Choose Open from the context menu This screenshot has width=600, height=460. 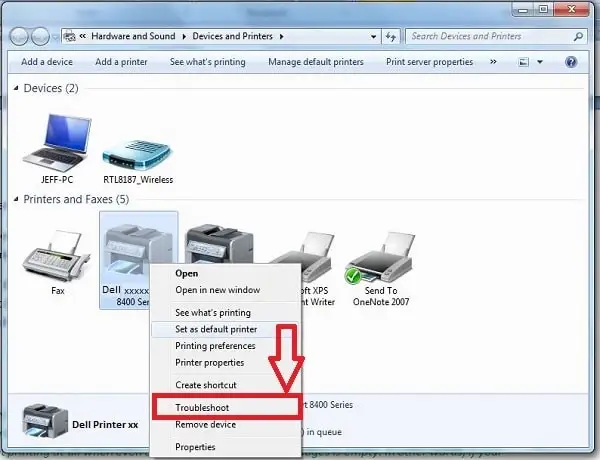click(x=187, y=273)
